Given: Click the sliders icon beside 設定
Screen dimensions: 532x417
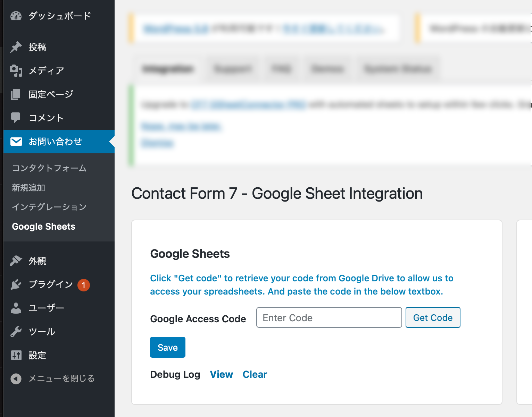Looking at the screenshot, I should pos(16,355).
